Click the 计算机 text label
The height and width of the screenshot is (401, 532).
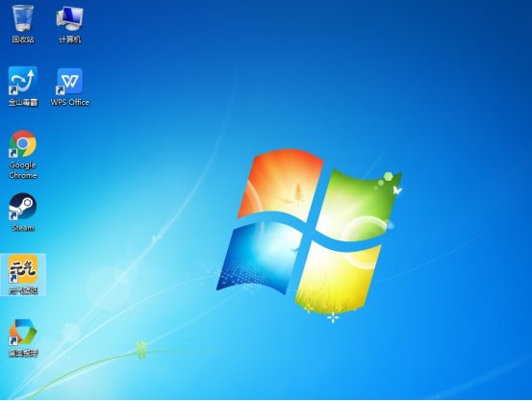70,39
